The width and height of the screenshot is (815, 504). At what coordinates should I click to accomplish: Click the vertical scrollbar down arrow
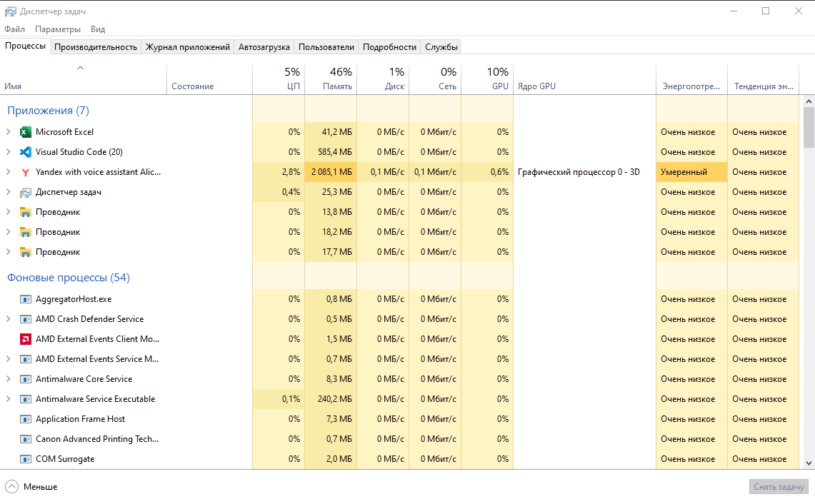[809, 463]
